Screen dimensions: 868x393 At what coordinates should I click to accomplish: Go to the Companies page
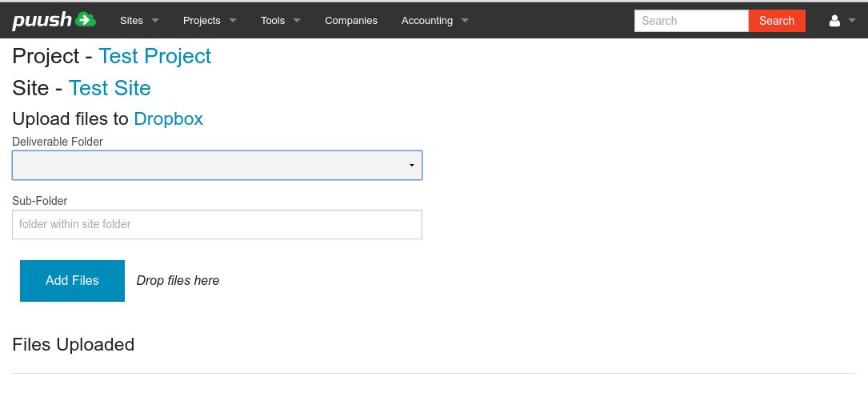click(x=351, y=21)
